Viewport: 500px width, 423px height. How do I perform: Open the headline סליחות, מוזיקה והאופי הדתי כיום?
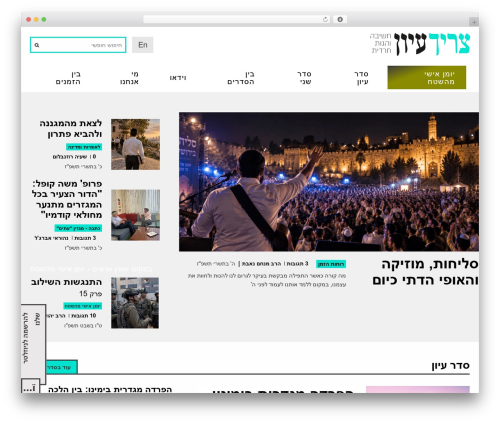tap(425, 272)
